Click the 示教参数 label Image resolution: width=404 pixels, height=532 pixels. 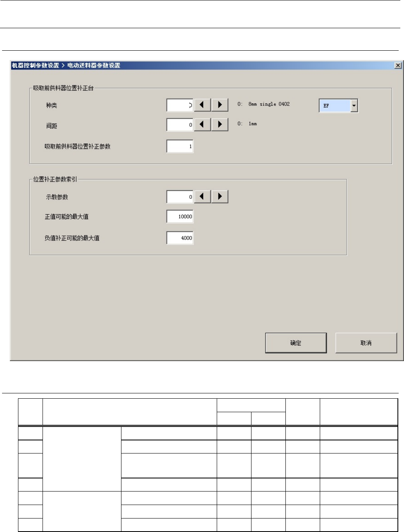pyautogui.click(x=57, y=197)
